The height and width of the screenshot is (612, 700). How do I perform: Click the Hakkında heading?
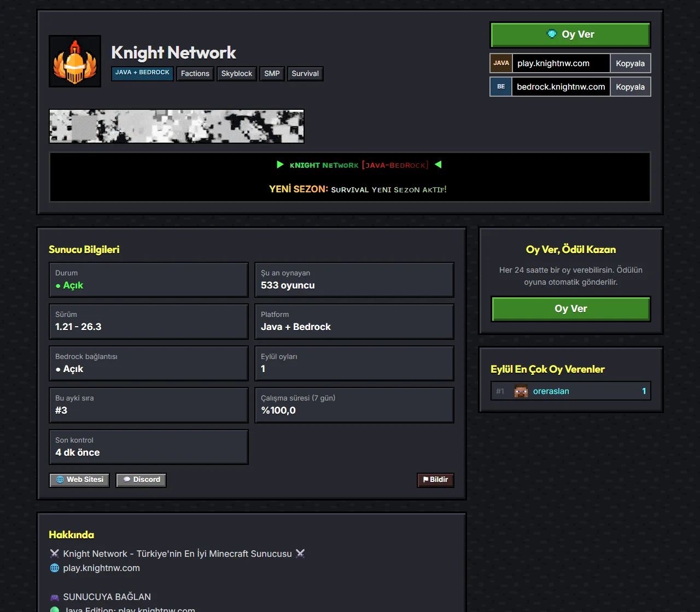click(71, 535)
